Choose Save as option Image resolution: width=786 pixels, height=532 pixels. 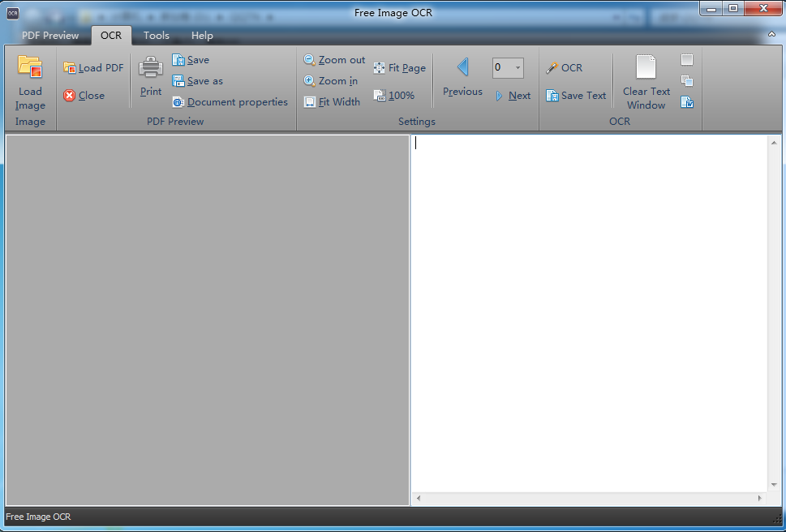click(x=197, y=80)
